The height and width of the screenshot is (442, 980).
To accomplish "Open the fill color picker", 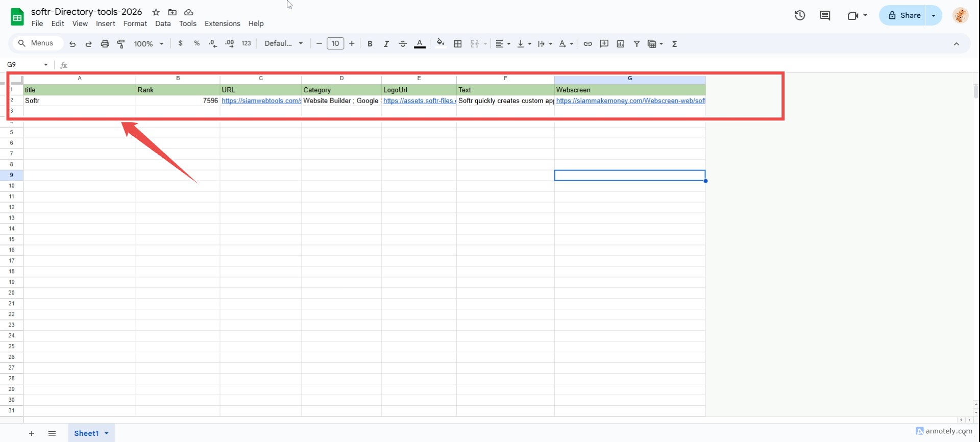I will (x=440, y=43).
